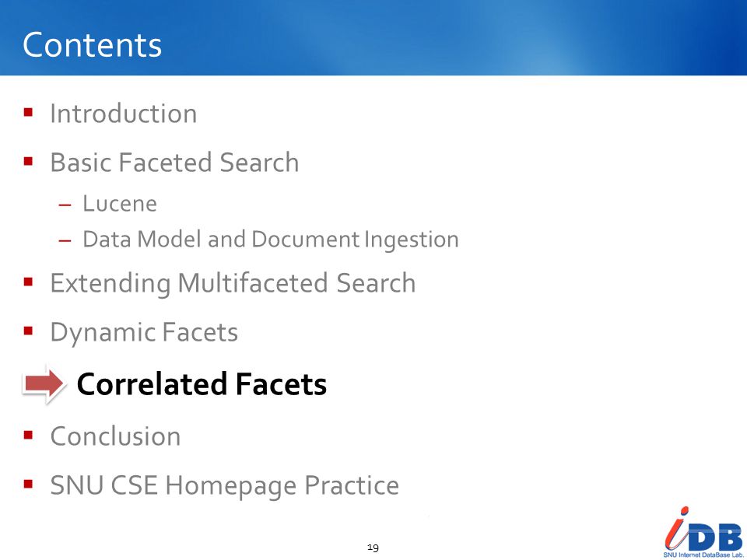Select the Lucene sub-item
This screenshot has width=747, height=560.
pos(120,204)
